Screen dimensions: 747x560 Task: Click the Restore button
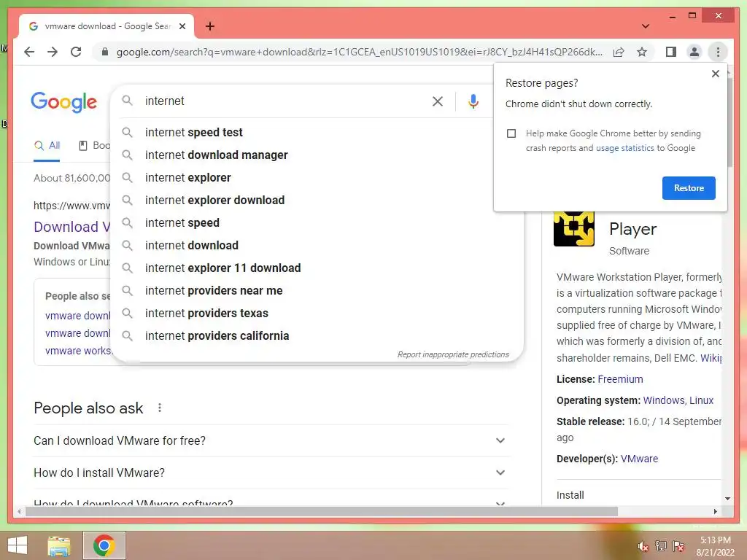pos(689,188)
